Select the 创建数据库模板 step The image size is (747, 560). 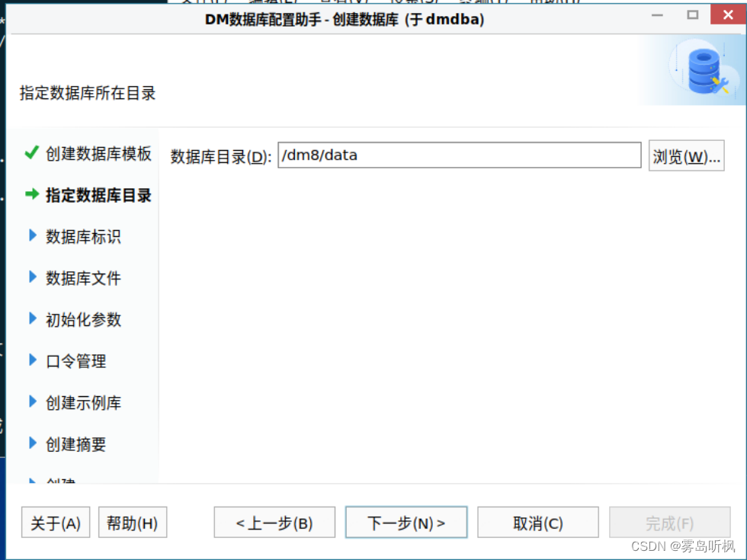[98, 153]
